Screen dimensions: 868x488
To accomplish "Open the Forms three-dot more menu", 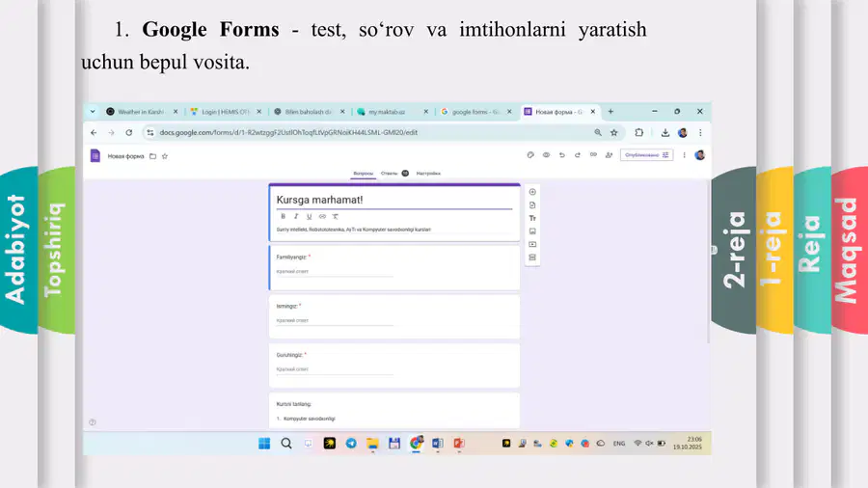I will click(x=684, y=155).
